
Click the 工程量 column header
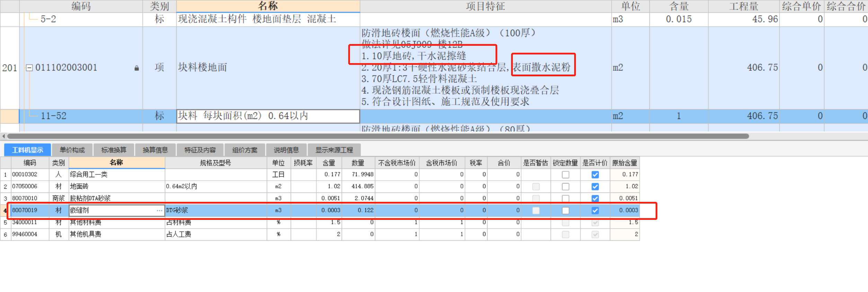(x=744, y=6)
